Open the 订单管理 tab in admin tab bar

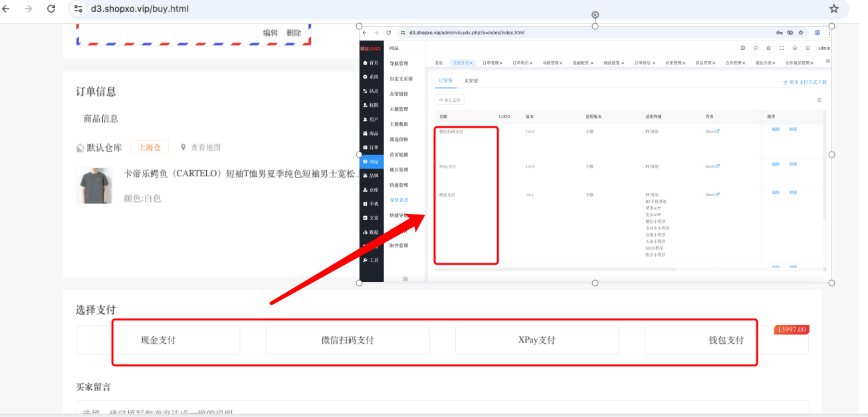[x=492, y=63]
